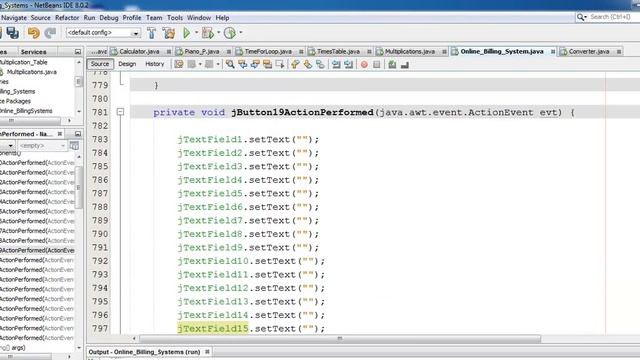Toggle Rectangular Selection icon

(280, 64)
